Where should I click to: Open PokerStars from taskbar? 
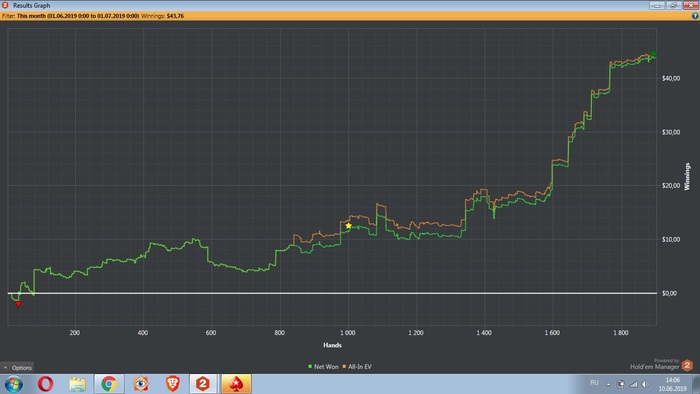pos(236,384)
